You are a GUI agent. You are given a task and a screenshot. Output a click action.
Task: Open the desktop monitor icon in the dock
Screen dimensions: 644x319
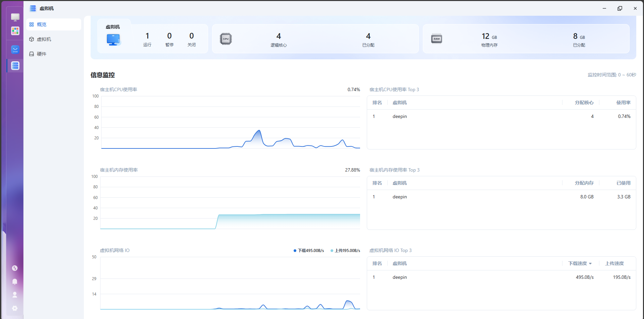pos(15,17)
